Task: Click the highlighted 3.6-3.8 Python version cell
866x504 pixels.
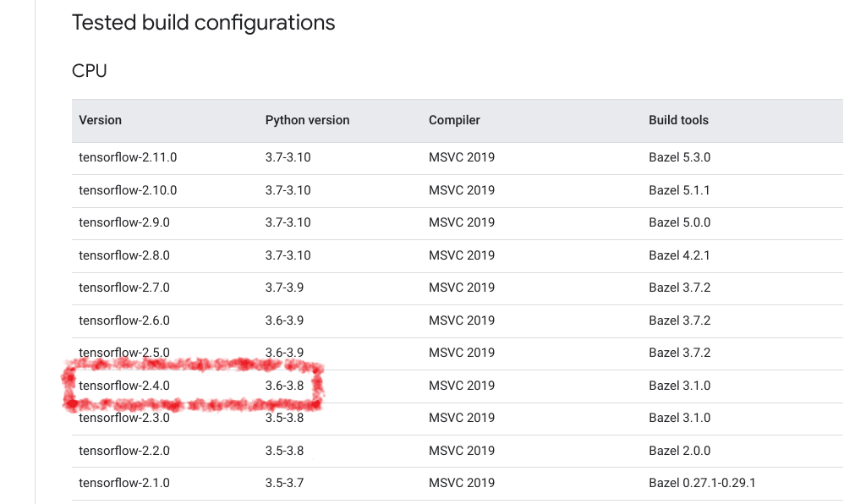Action: coord(284,386)
